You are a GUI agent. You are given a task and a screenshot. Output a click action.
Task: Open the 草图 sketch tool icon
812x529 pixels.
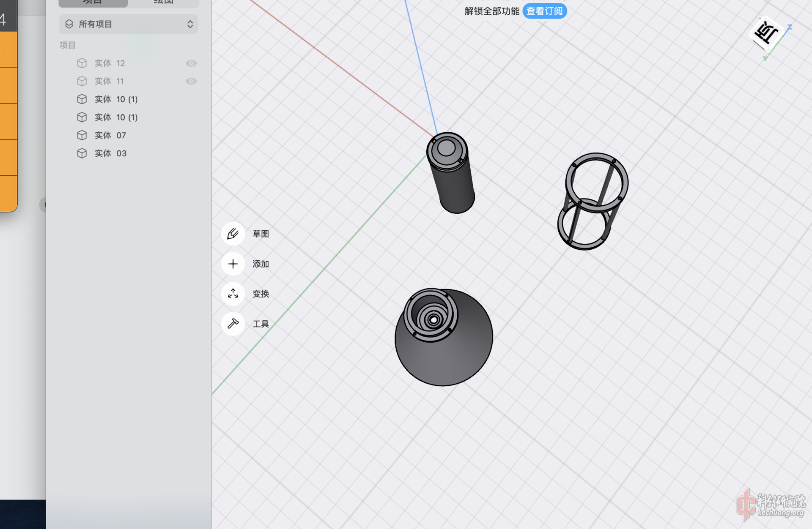point(233,234)
